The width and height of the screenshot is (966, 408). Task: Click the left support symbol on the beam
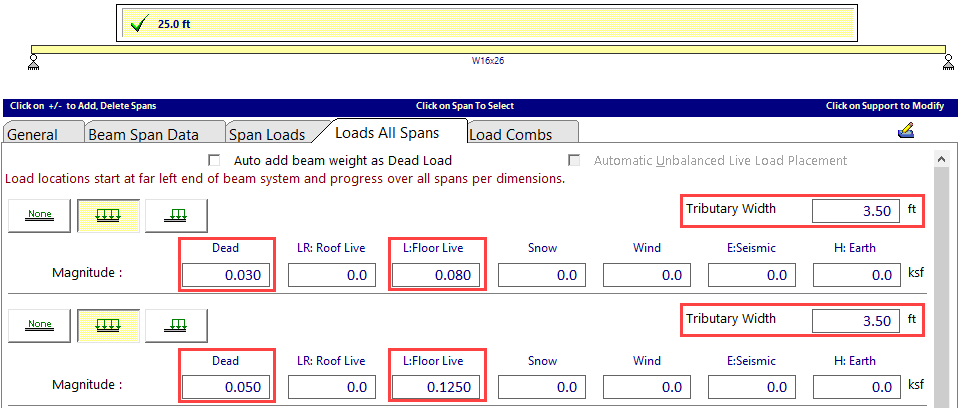pos(34,60)
